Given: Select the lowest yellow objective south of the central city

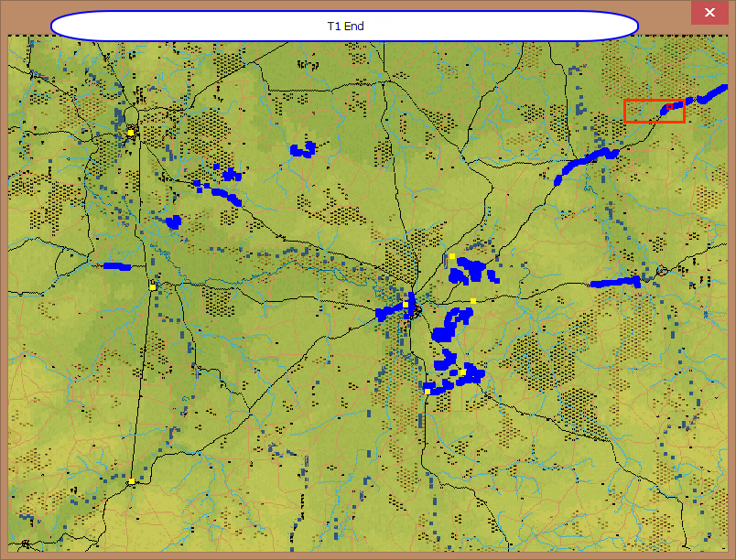Looking at the screenshot, I should tap(427, 391).
